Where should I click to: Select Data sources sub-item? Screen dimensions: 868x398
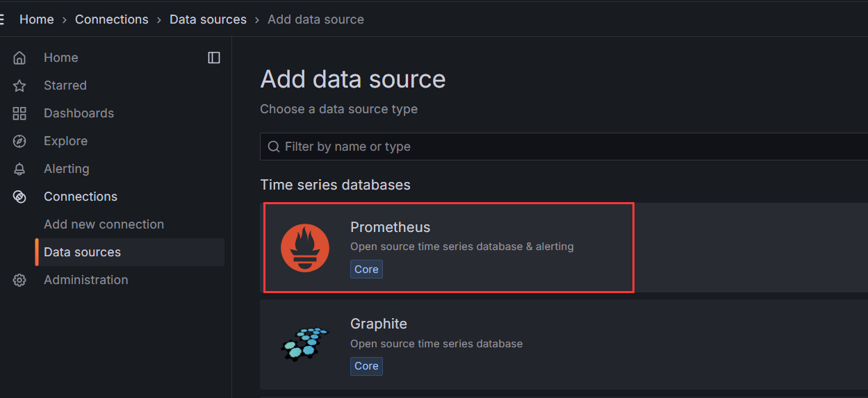tap(82, 252)
